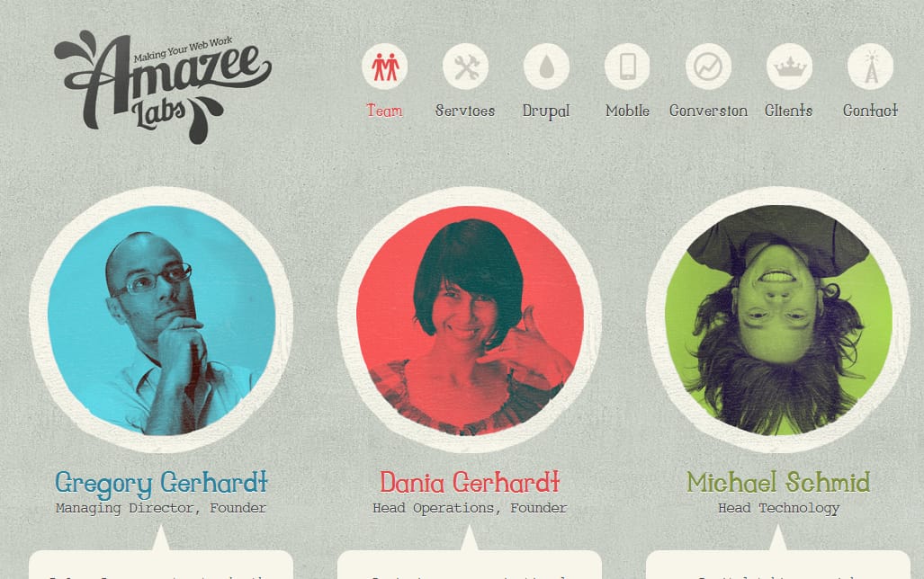This screenshot has width=924, height=579.
Task: Click Gregory Gerhardt's blue portrait
Action: 161,320
